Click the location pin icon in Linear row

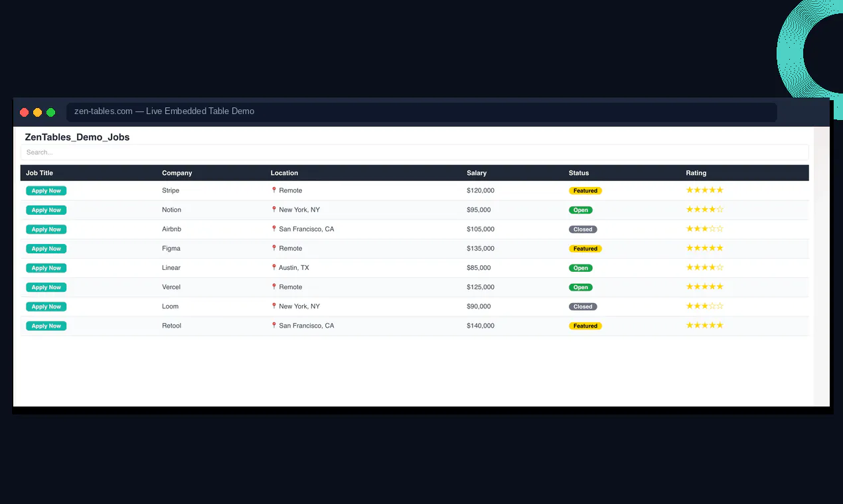click(x=273, y=267)
